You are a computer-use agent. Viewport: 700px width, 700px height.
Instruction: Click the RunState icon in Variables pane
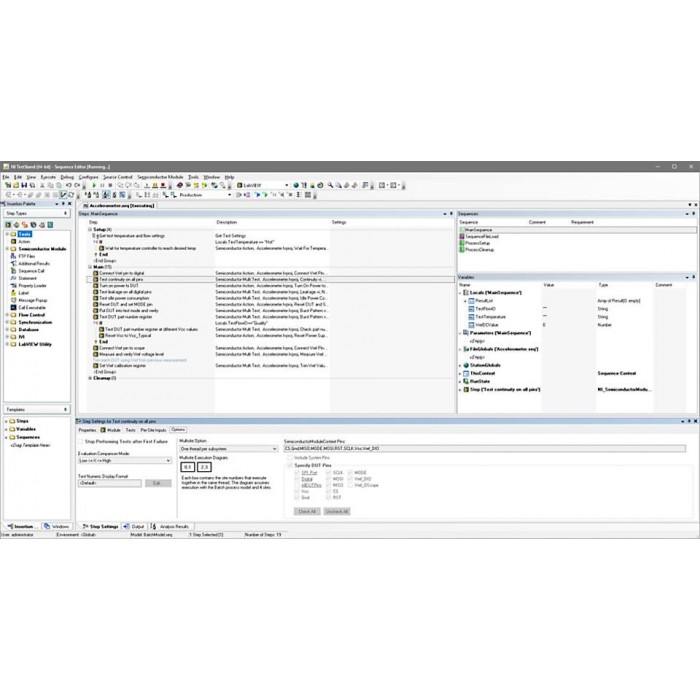(466, 381)
